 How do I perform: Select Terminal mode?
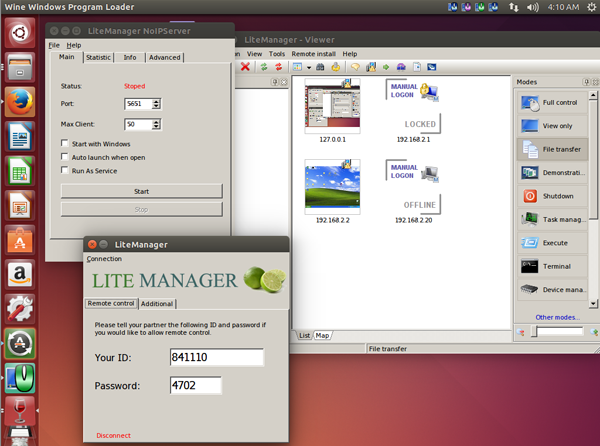click(552, 266)
